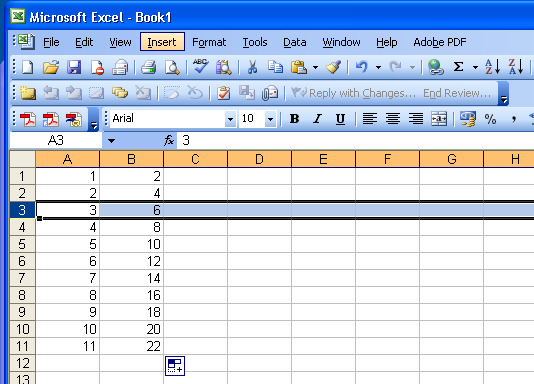Screen dimensions: 534x384
Task: Click the New Comment yellow note icon
Action: click(28, 93)
